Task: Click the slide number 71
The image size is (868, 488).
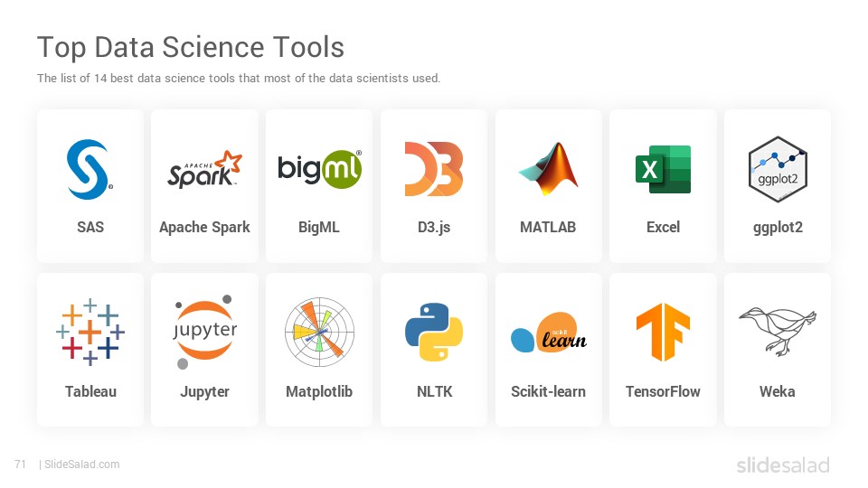Action: tap(21, 465)
